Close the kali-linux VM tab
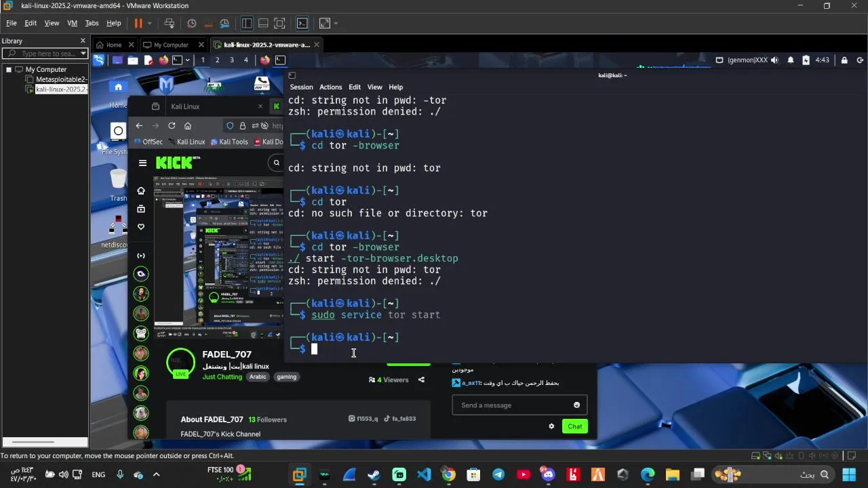Screen dimensions: 868x488 point(316,45)
